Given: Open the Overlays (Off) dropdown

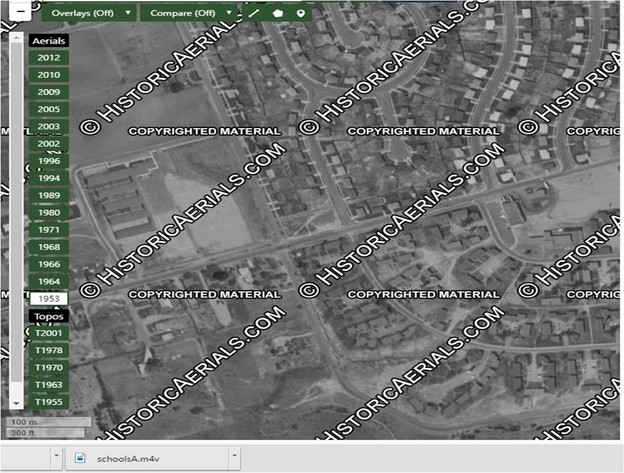Looking at the screenshot, I should (89, 13).
